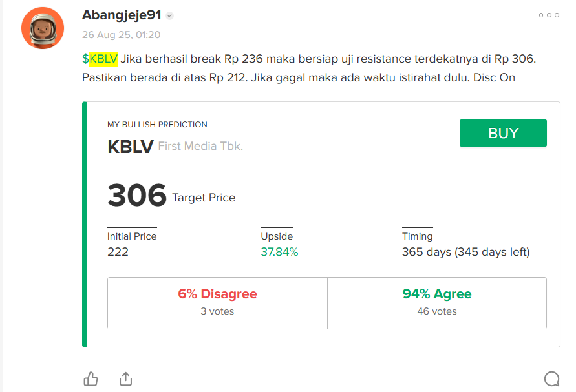Image resolution: width=576 pixels, height=392 pixels.
Task: Open comments with speech bubble icon
Action: 551,379
